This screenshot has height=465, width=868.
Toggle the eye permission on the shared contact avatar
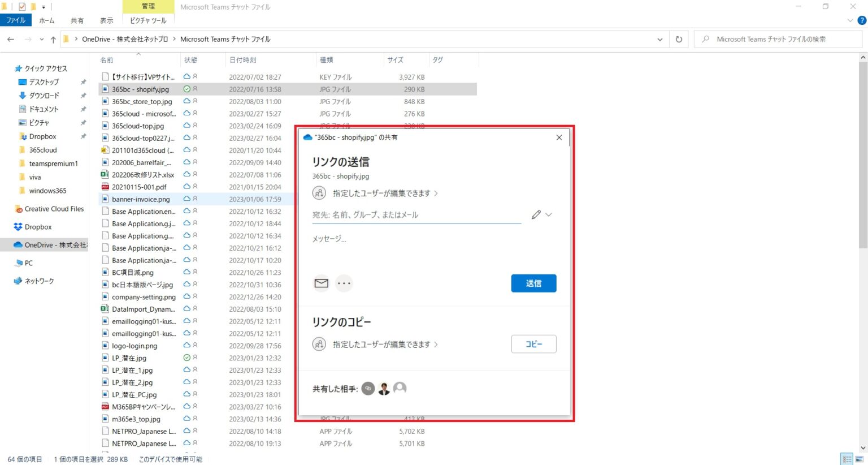(x=368, y=388)
